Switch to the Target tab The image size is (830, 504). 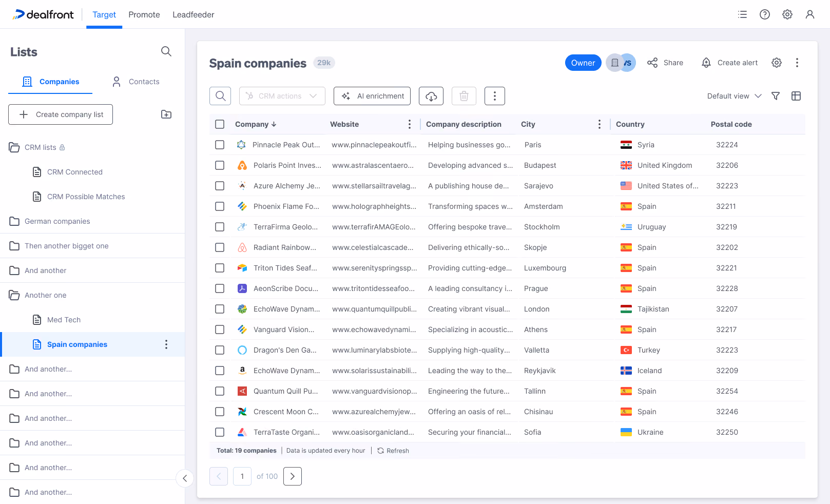pos(104,14)
